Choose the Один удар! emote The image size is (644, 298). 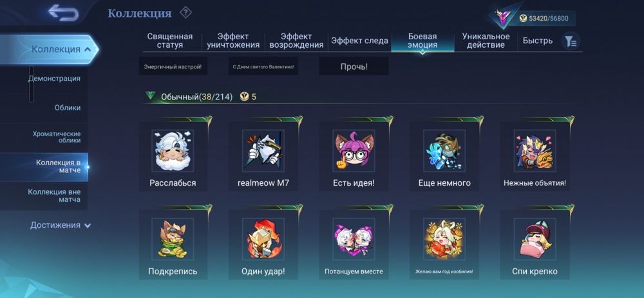263,244
